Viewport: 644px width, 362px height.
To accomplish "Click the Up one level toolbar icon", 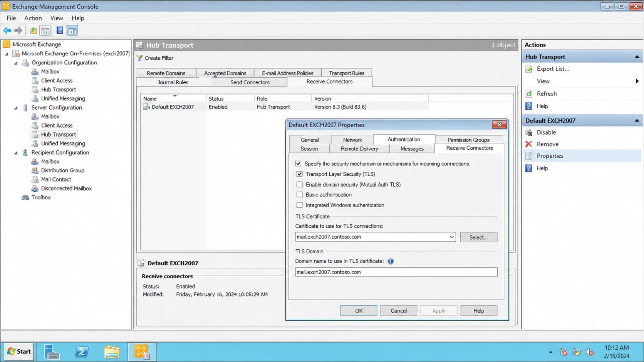I will point(34,30).
